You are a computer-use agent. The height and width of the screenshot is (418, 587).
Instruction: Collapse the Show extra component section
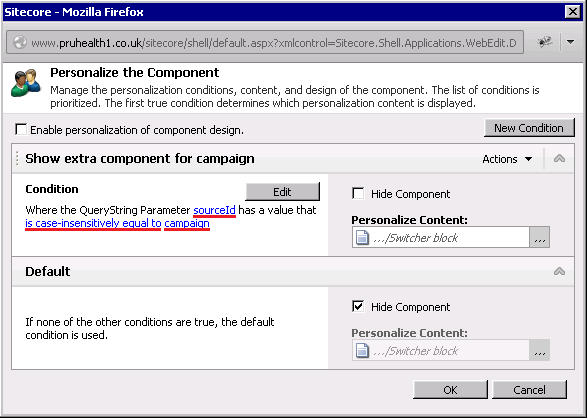[559, 159]
